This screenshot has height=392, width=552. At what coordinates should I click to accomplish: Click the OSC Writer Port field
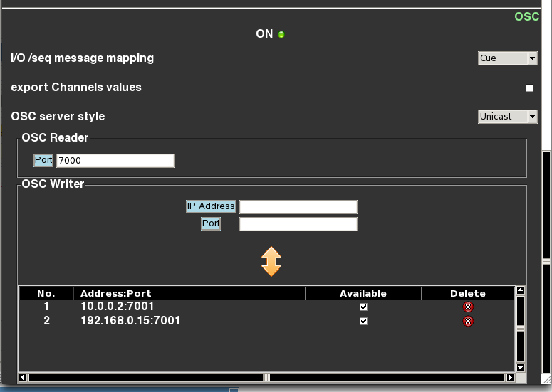pos(298,224)
